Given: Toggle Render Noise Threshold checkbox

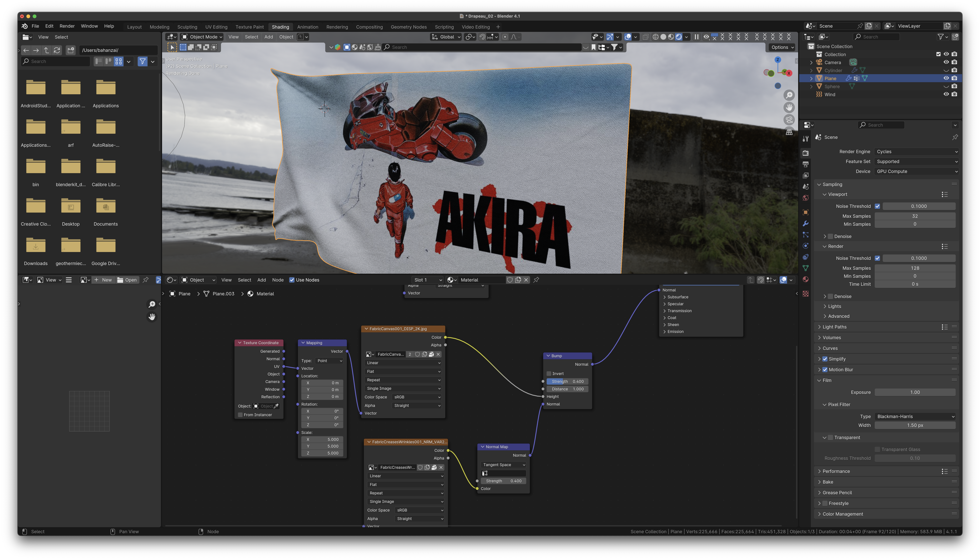Looking at the screenshot, I should point(877,258).
